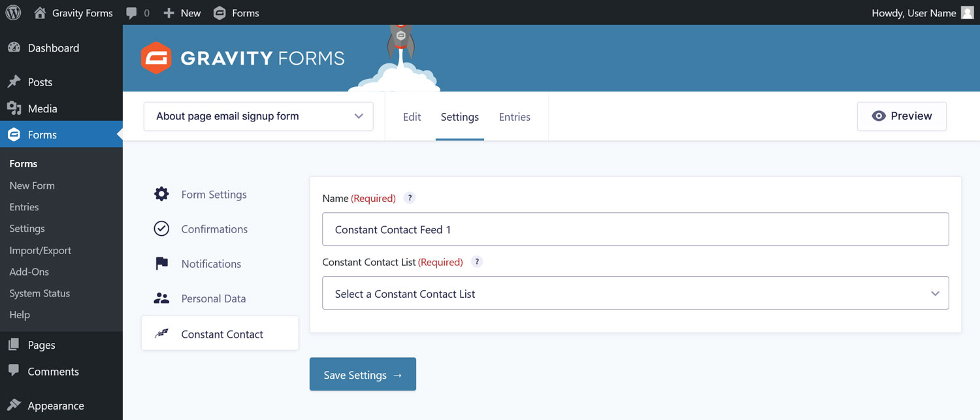Viewport: 980px width, 420px height.
Task: Click the Preview button
Action: [x=902, y=116]
